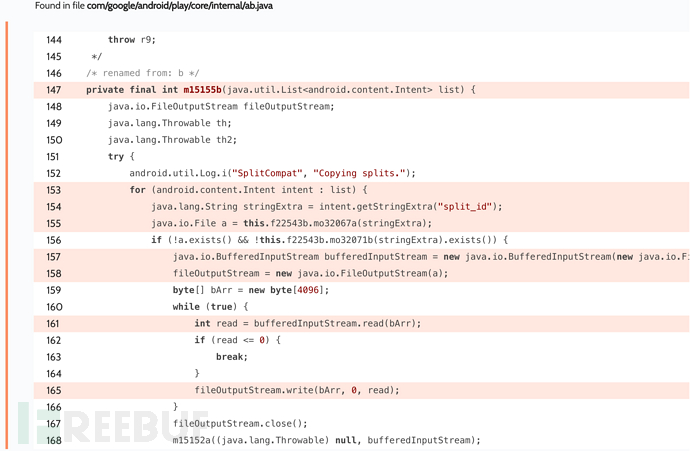
Task: Click line number 157
Action: click(54, 257)
